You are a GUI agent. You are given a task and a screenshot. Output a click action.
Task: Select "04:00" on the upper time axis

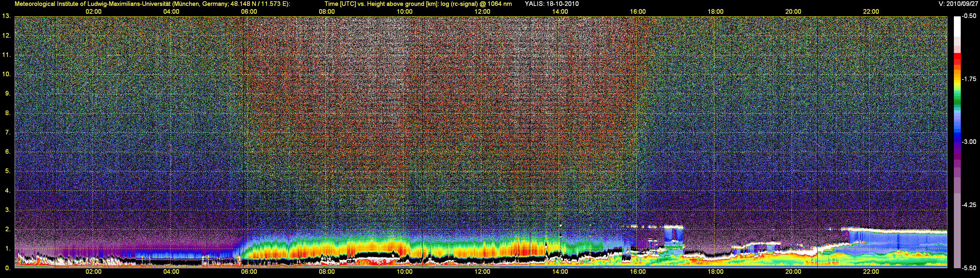tap(171, 12)
